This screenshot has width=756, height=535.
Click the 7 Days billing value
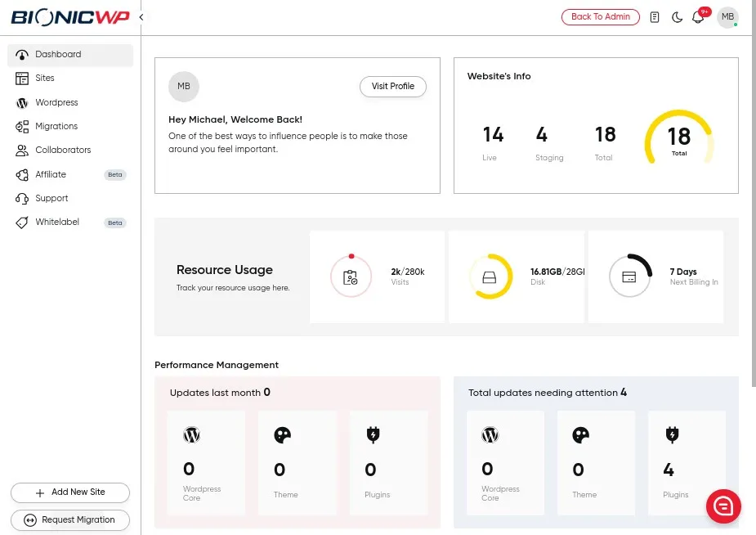pos(683,272)
